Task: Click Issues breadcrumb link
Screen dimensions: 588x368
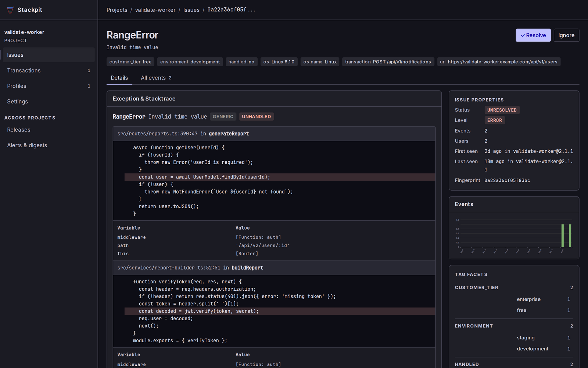Action: (191, 10)
